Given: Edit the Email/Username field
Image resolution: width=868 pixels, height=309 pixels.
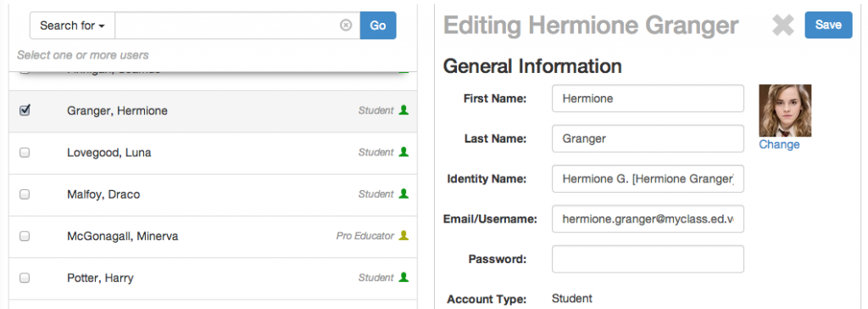Looking at the screenshot, I should click(648, 218).
